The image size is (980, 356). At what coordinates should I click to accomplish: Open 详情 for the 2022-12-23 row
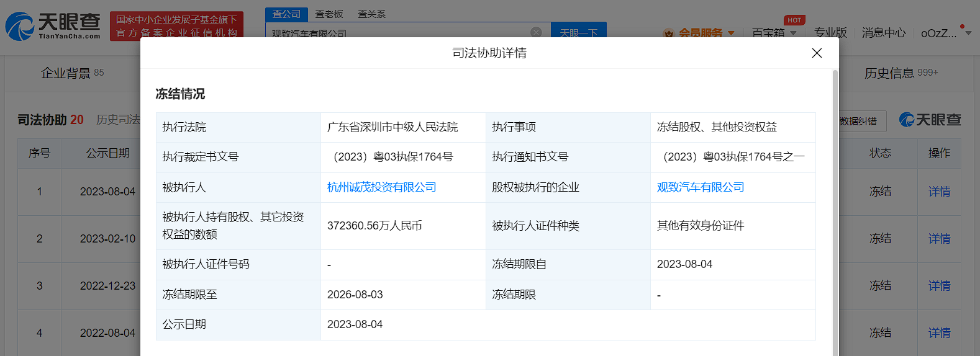[939, 286]
